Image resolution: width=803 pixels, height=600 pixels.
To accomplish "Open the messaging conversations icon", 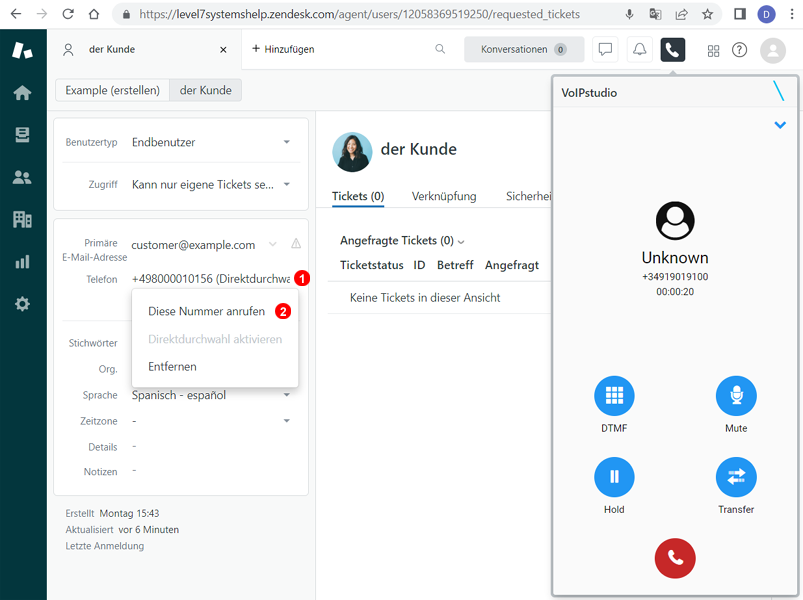I will [x=605, y=49].
